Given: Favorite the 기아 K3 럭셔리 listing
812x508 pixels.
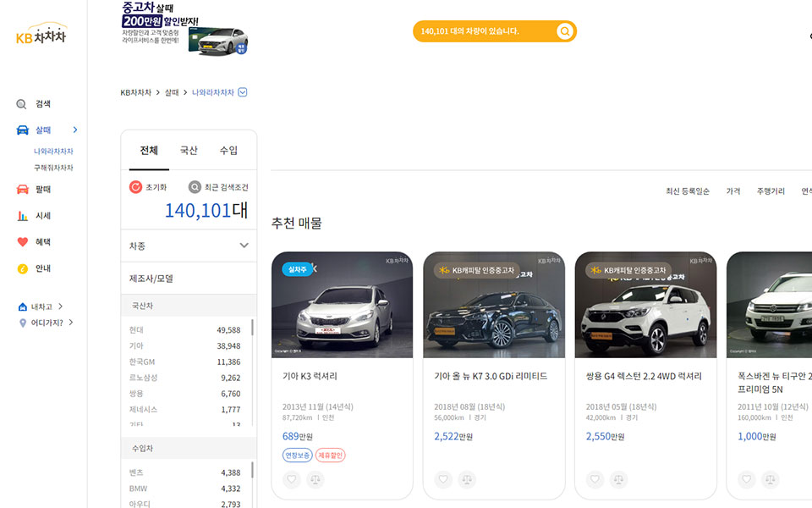Looking at the screenshot, I should 292,480.
